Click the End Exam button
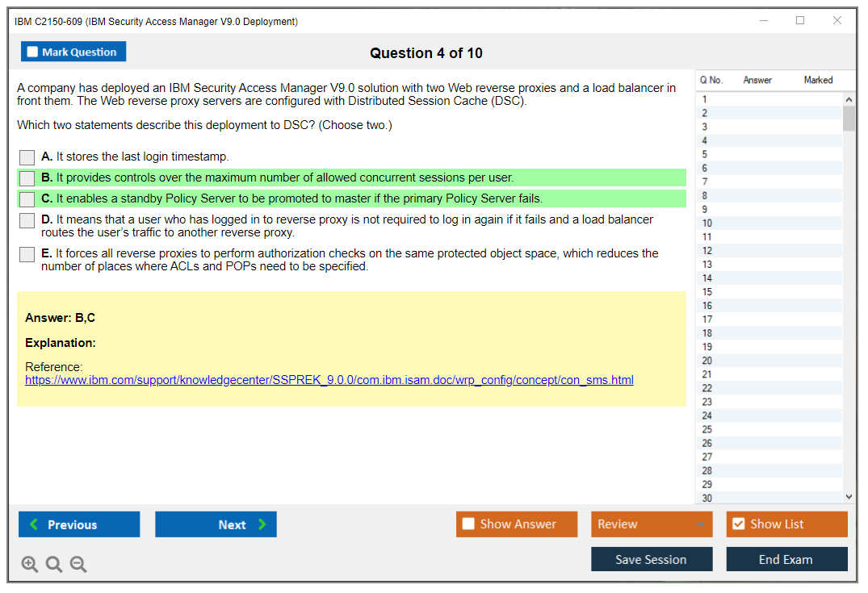The height and width of the screenshot is (593, 868). pos(786,559)
